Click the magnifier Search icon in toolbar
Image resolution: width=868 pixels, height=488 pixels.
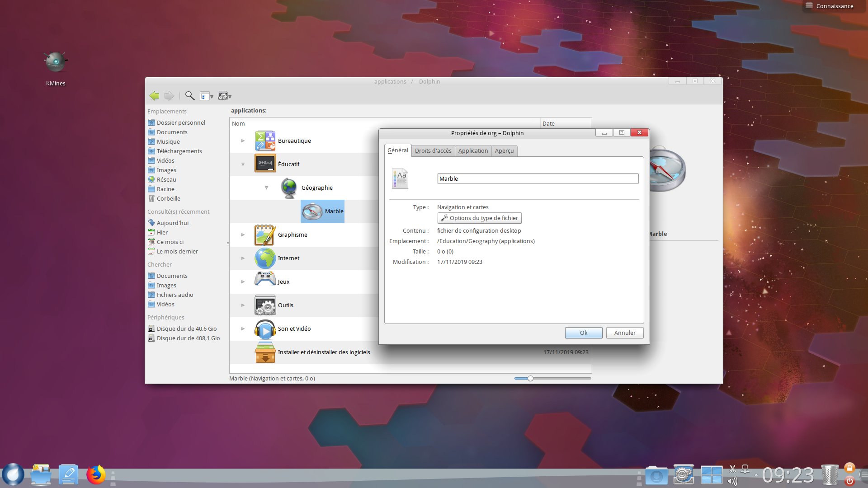coord(190,96)
